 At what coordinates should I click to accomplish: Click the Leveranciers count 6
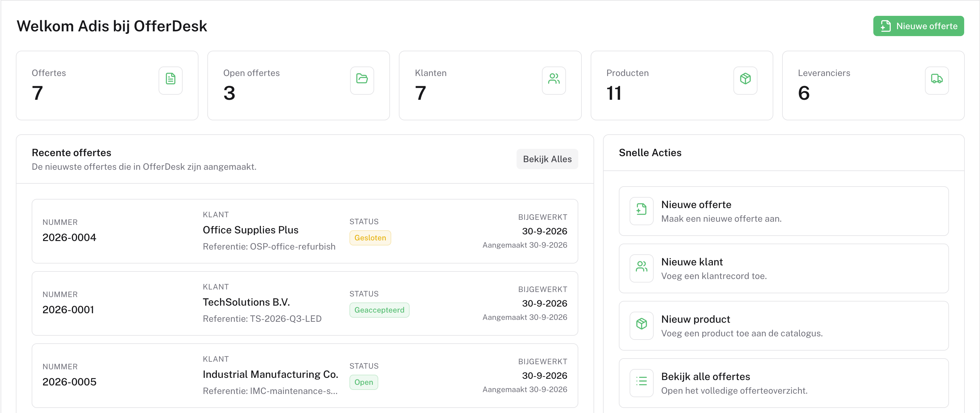click(803, 93)
